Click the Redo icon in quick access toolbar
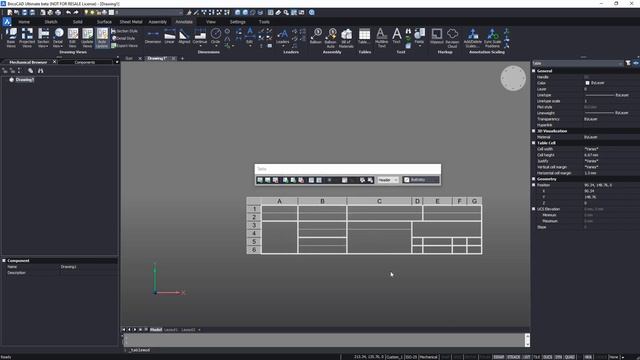 click(76, 13)
